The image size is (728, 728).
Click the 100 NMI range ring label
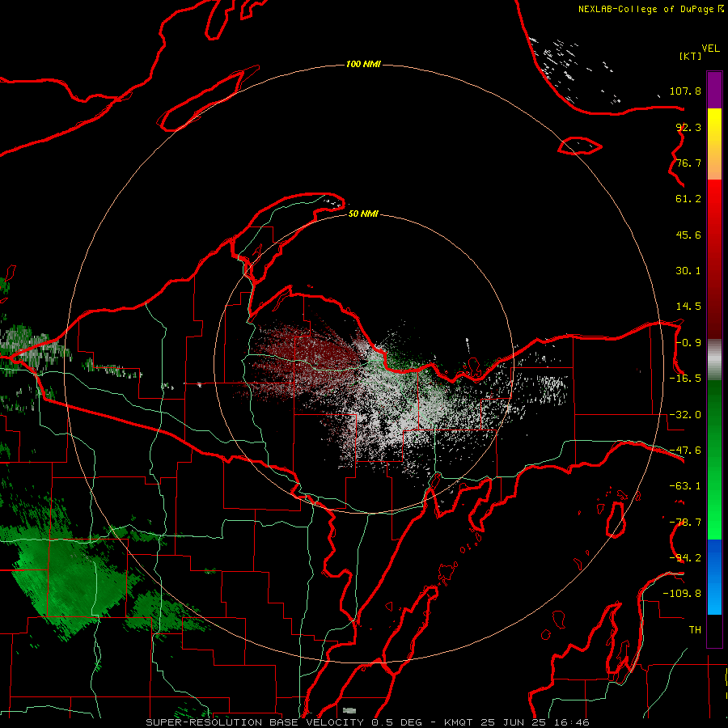[x=363, y=64]
